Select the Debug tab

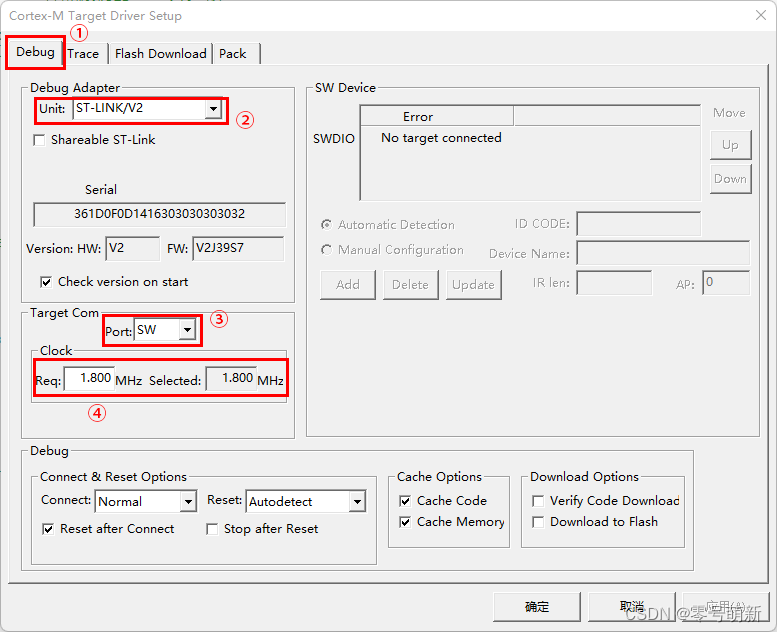tap(35, 52)
